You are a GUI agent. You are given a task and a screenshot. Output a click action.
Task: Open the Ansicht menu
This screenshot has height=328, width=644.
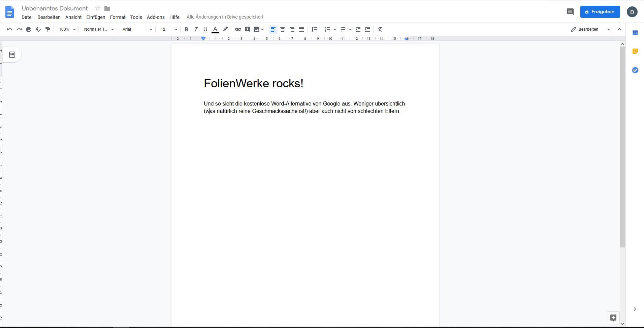(x=73, y=17)
